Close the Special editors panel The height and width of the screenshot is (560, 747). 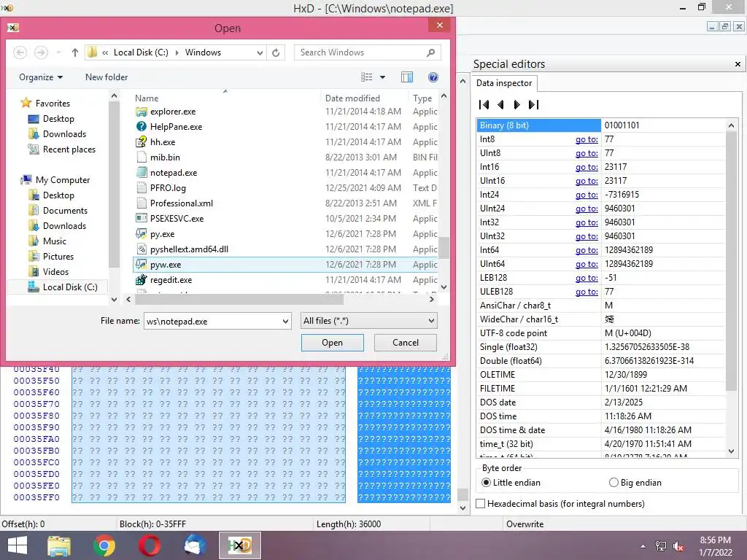click(738, 64)
